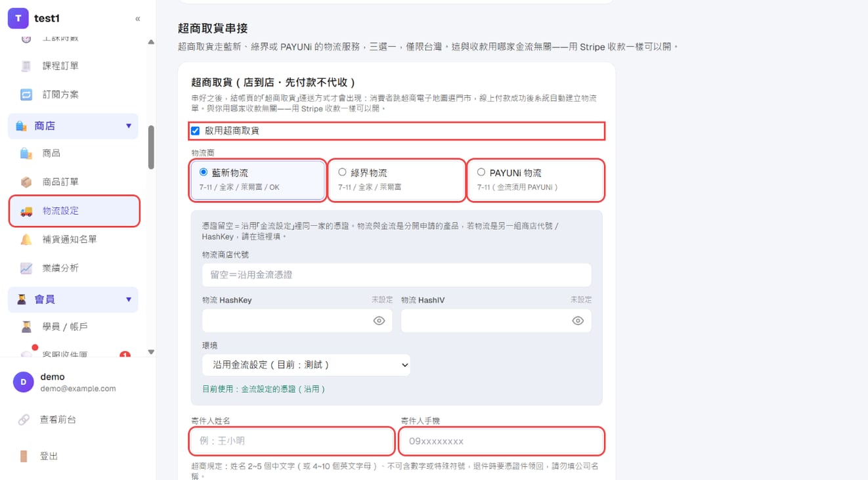Click sidebar scroll up arrow
The image size is (868, 480).
pos(151,42)
